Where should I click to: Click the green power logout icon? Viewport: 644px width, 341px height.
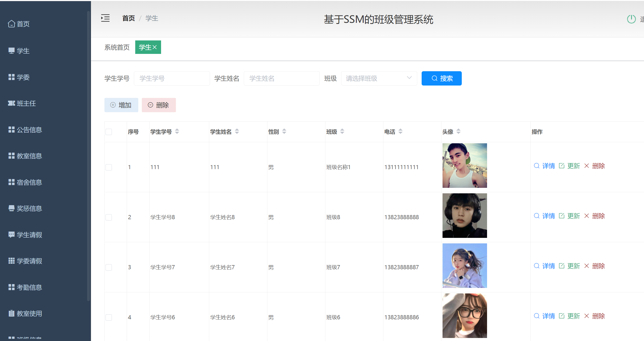(x=631, y=19)
